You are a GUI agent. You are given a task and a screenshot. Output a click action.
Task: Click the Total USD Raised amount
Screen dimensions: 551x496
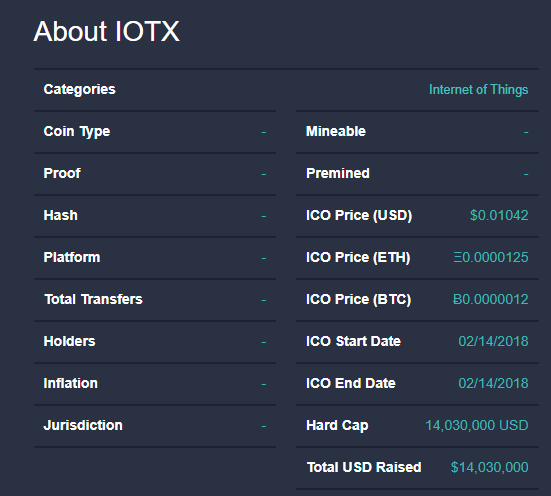tap(490, 467)
